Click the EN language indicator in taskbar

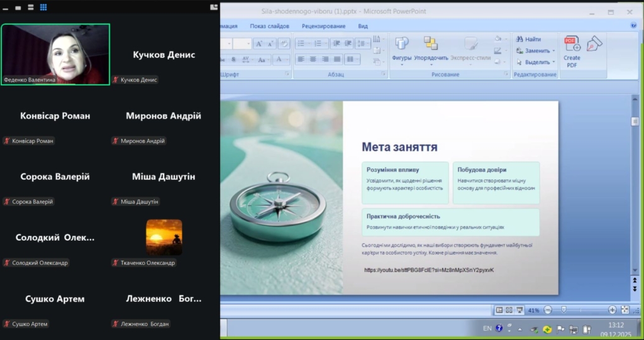[x=487, y=328]
